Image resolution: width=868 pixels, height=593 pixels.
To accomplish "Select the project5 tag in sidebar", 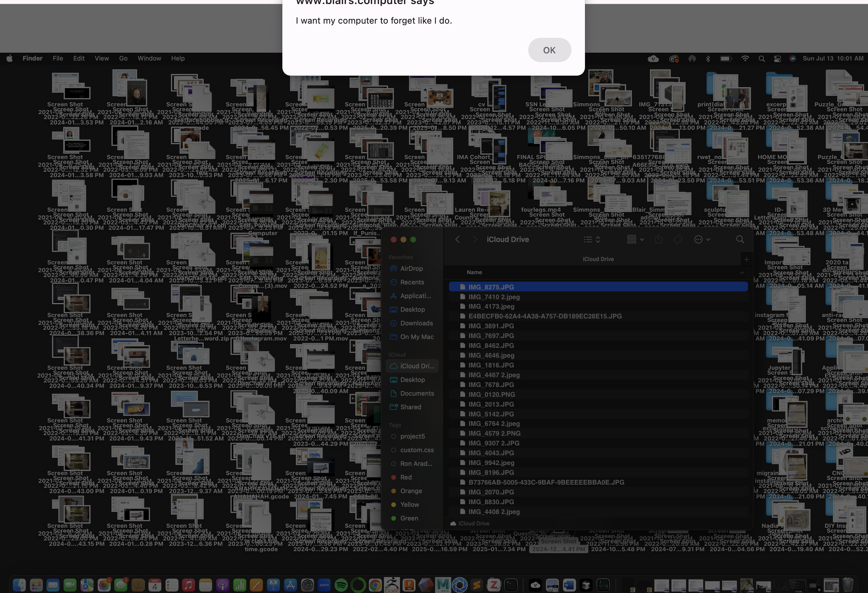I will click(x=412, y=436).
